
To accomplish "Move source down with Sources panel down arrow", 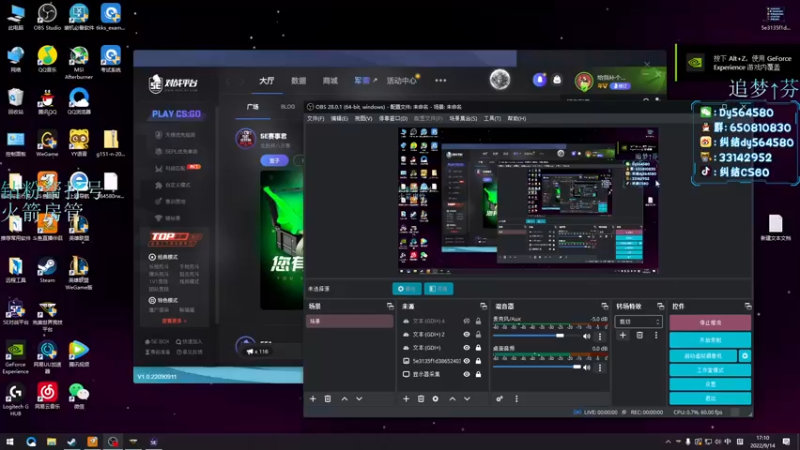I will 467,399.
